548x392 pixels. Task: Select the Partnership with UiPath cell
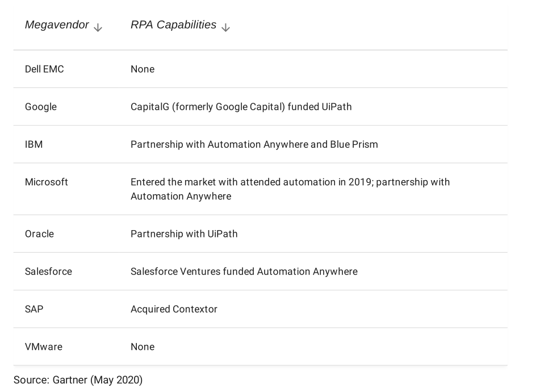click(x=184, y=234)
